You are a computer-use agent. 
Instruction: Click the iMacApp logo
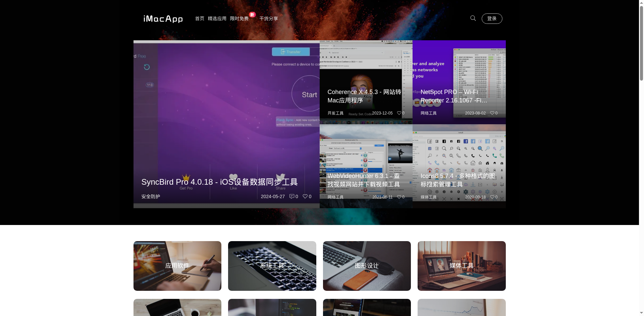point(163,19)
